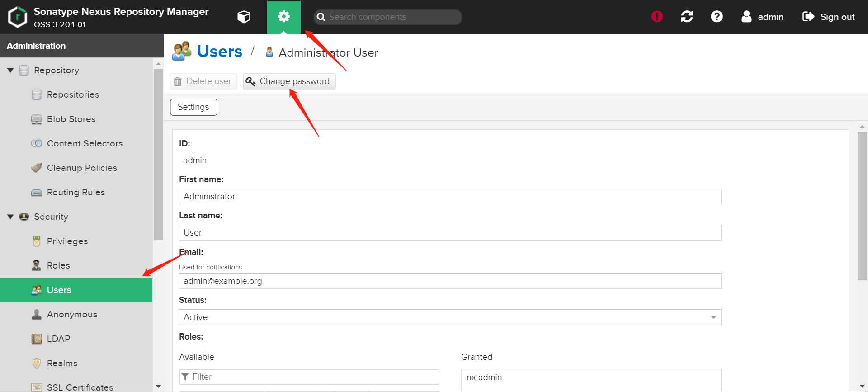This screenshot has width=868, height=392.
Task: Edit the Email field
Action: tap(450, 281)
